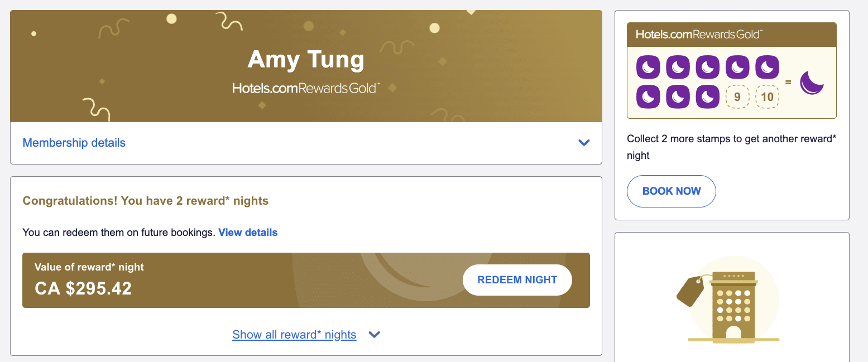Click the second moon stamp in top row
The height and width of the screenshot is (362, 868).
tap(678, 67)
